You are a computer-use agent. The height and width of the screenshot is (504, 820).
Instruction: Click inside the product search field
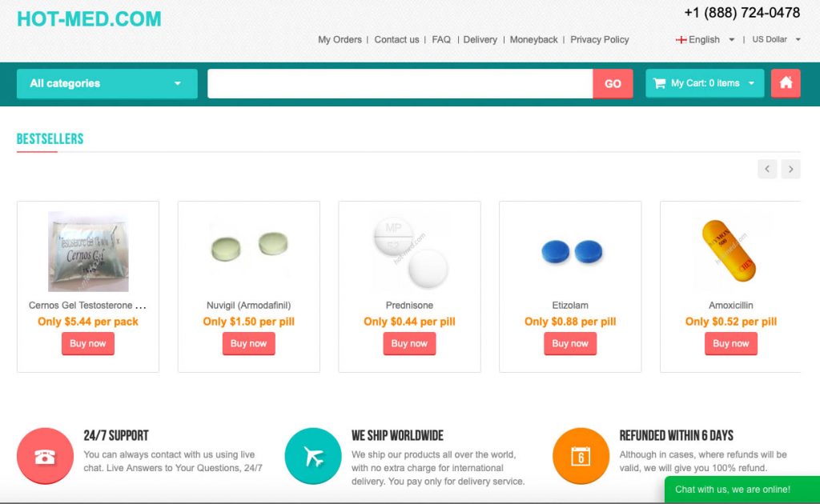tap(400, 83)
